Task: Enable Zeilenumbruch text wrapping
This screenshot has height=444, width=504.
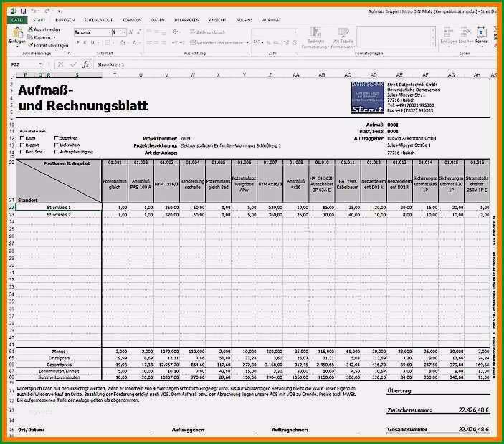Action: pyautogui.click(x=208, y=32)
